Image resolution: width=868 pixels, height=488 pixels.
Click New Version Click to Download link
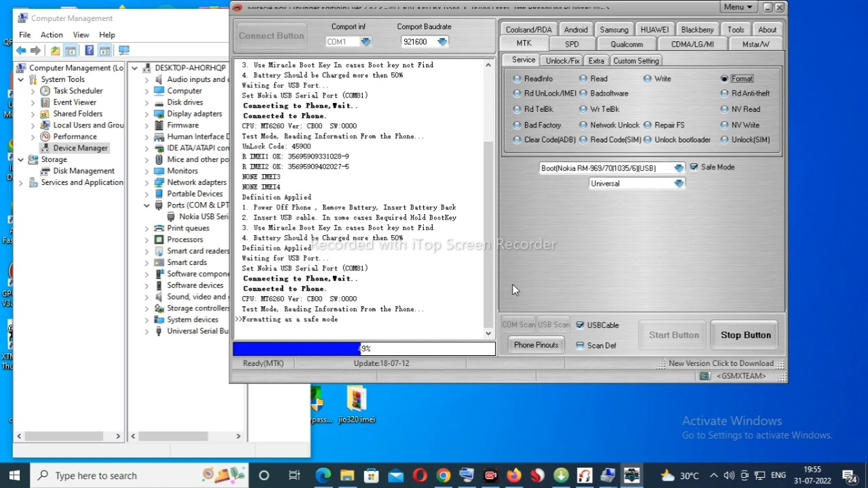(x=721, y=363)
